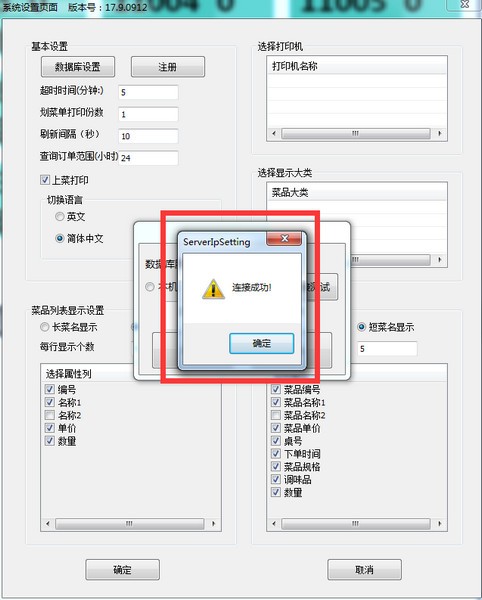
Task: Click the warning icon in ServerIpSetting dialog
Action: (x=213, y=289)
